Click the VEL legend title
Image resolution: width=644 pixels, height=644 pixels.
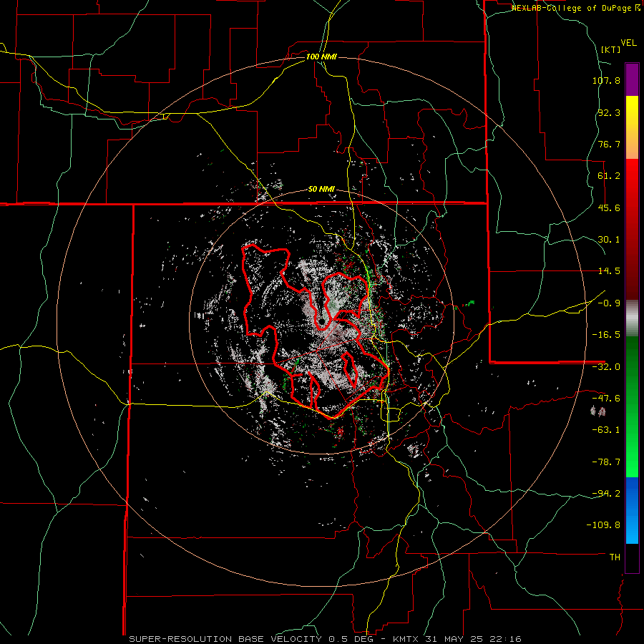point(628,43)
